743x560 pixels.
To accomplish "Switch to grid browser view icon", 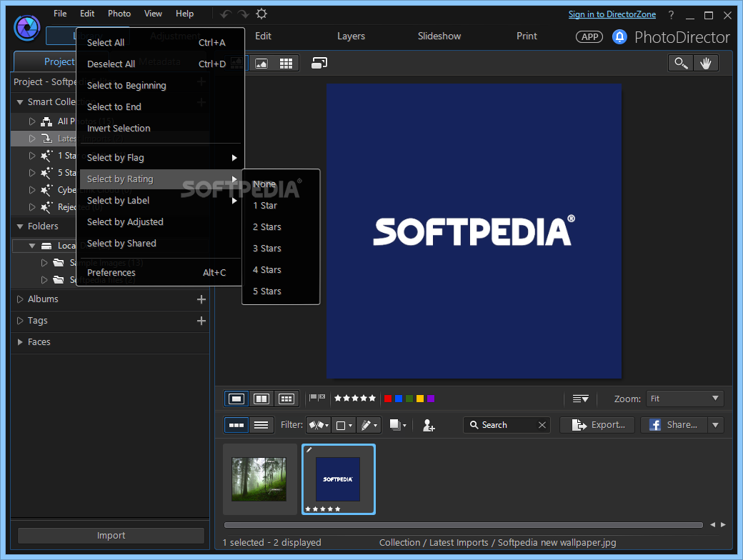I will [x=286, y=64].
